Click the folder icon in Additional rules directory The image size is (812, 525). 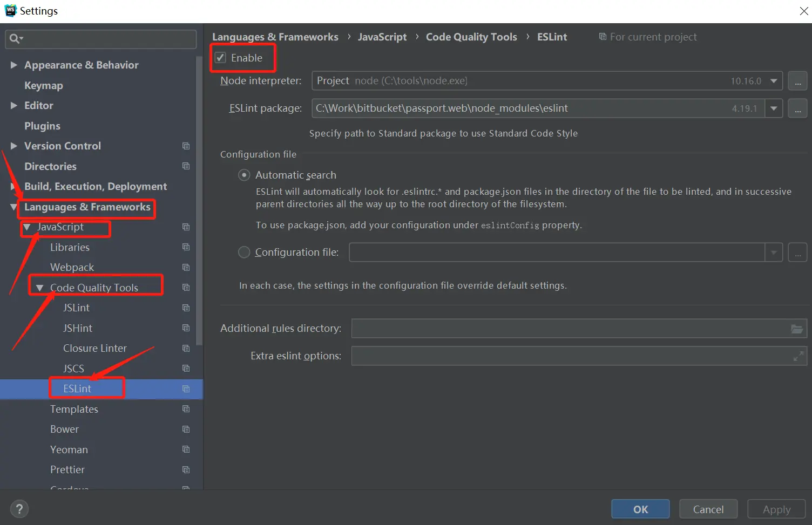(x=796, y=329)
